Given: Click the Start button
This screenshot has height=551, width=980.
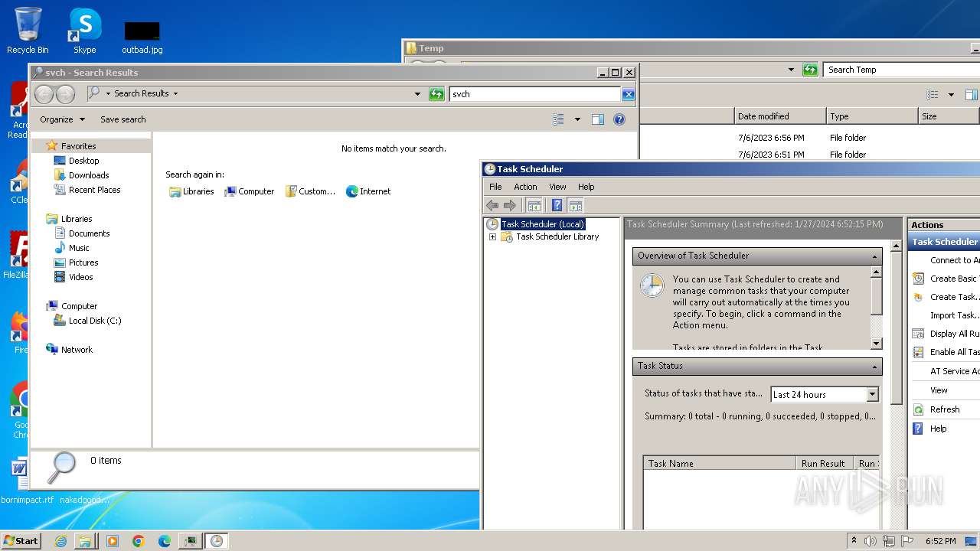Looking at the screenshot, I should tap(21, 541).
